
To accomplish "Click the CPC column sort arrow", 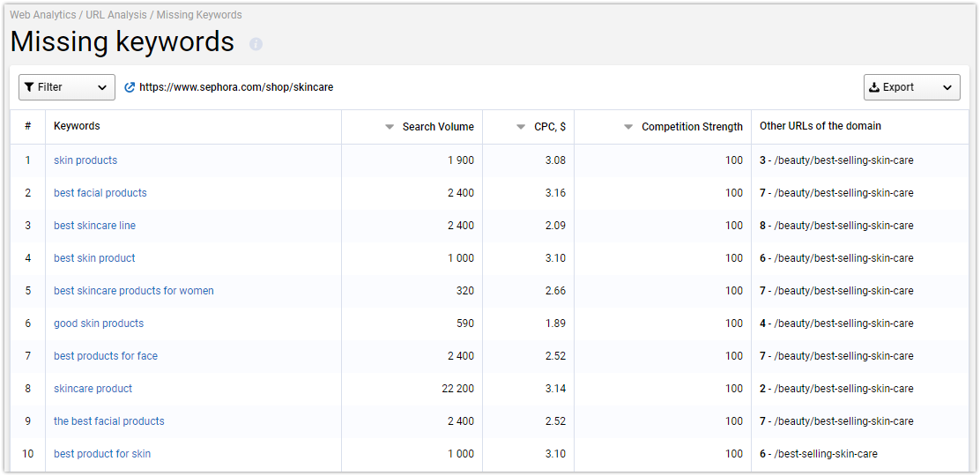I will 521,127.
